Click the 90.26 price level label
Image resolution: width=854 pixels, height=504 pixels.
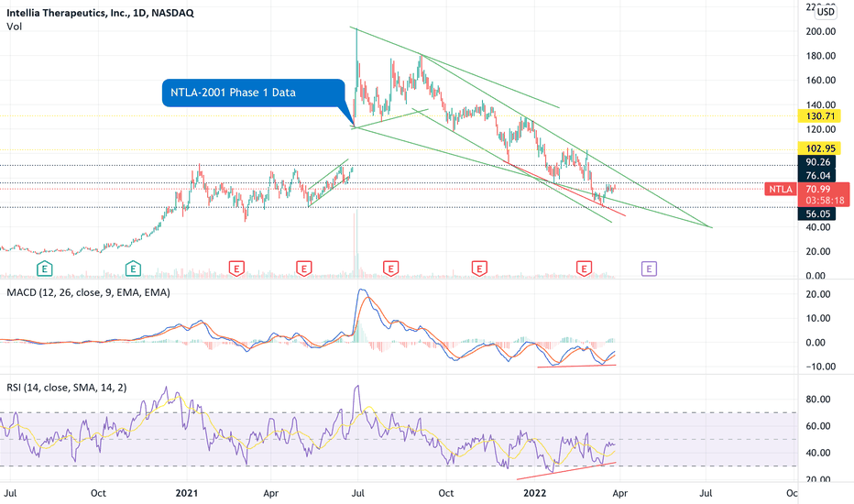click(x=818, y=162)
